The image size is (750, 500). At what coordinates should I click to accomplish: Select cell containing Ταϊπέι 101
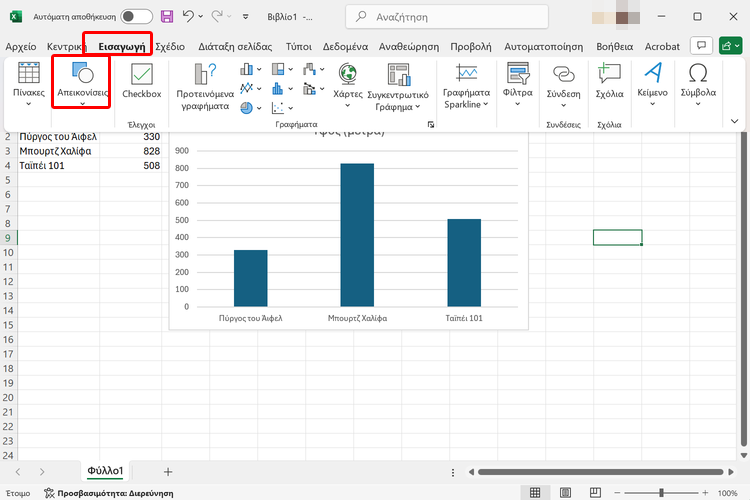point(58,166)
